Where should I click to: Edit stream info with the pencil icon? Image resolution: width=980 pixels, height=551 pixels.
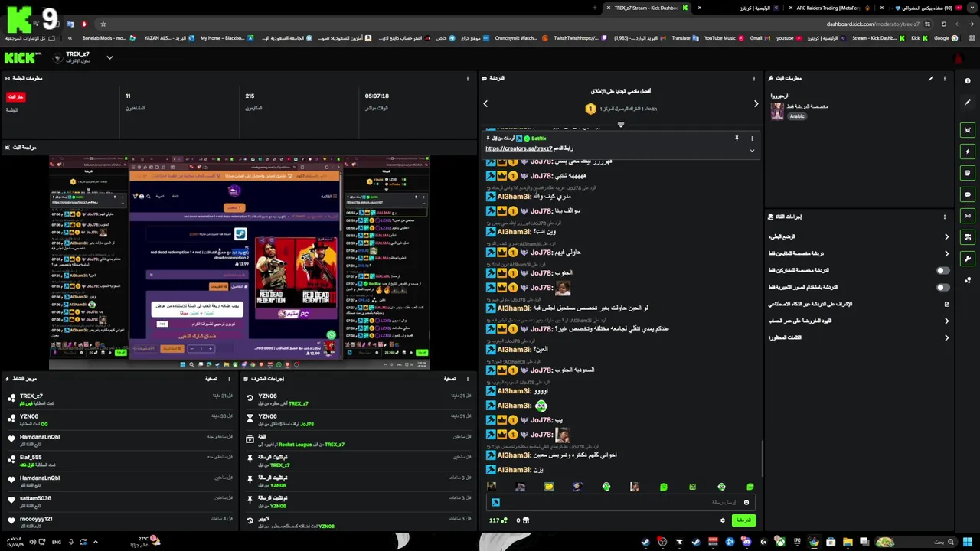click(x=931, y=78)
